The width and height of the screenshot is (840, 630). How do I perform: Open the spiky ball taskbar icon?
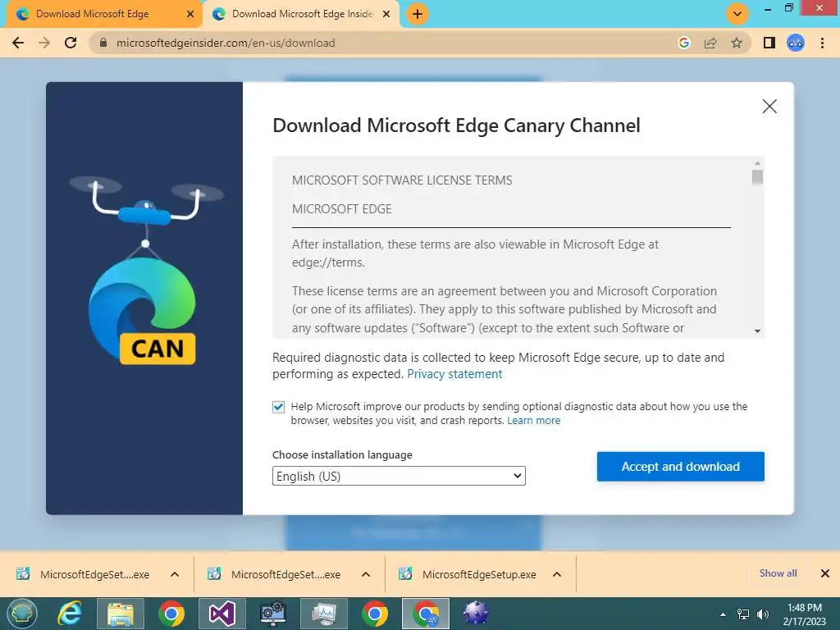(476, 614)
